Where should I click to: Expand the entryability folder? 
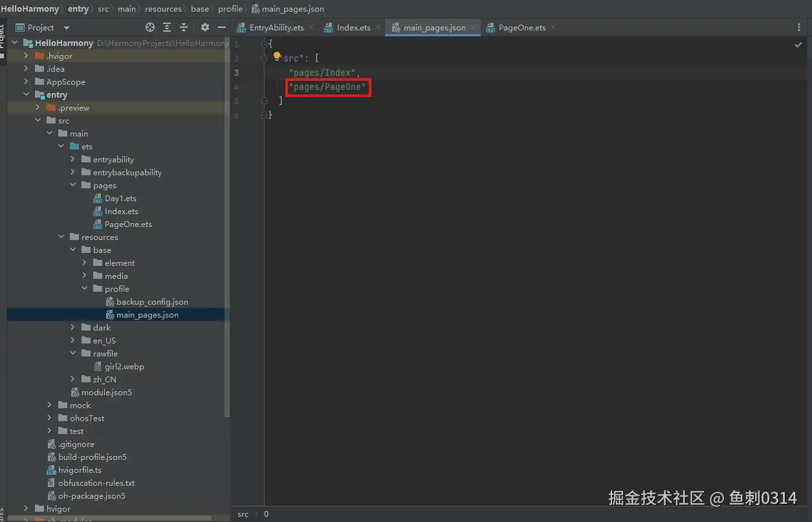(72, 160)
